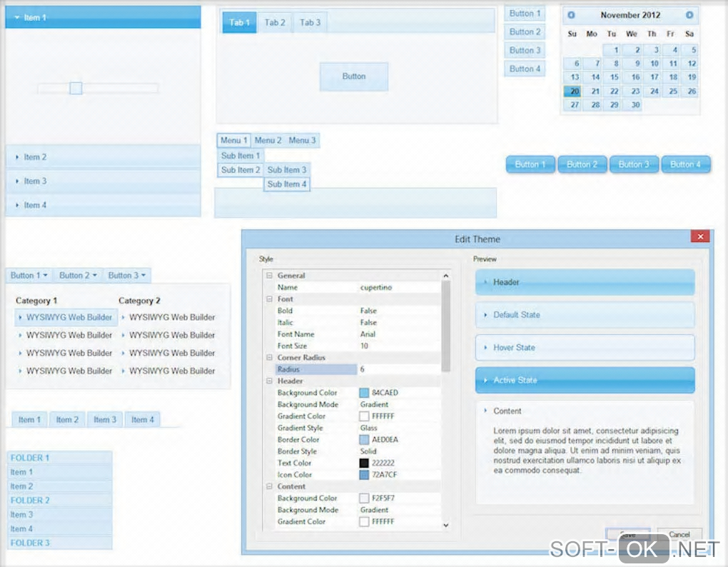This screenshot has height=567, width=728.
Task: Collapse the Header property group
Action: point(269,381)
